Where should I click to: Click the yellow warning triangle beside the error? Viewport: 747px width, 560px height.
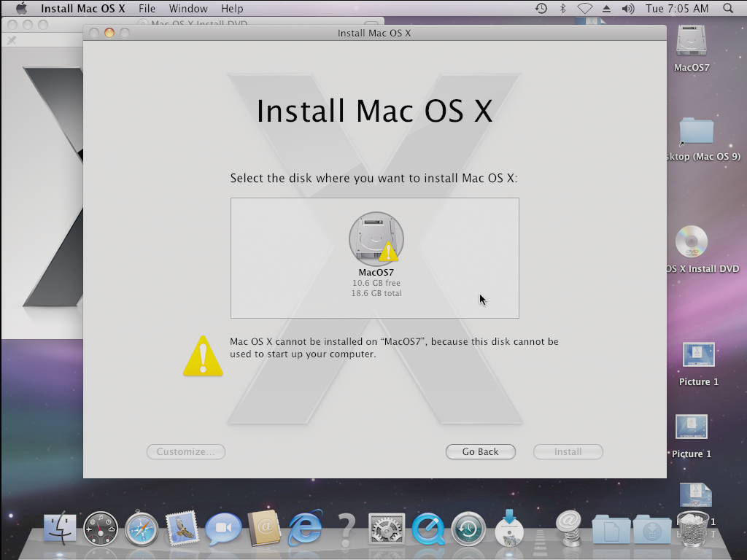[203, 356]
